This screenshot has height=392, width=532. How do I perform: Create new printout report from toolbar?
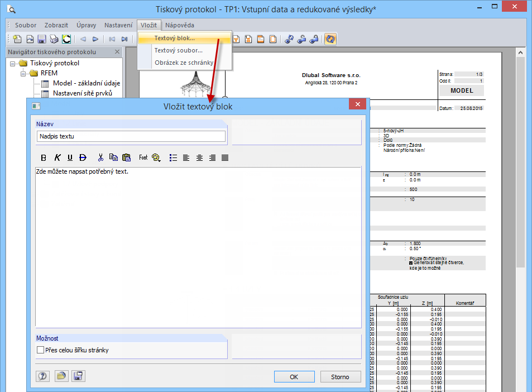pyautogui.click(x=17, y=39)
